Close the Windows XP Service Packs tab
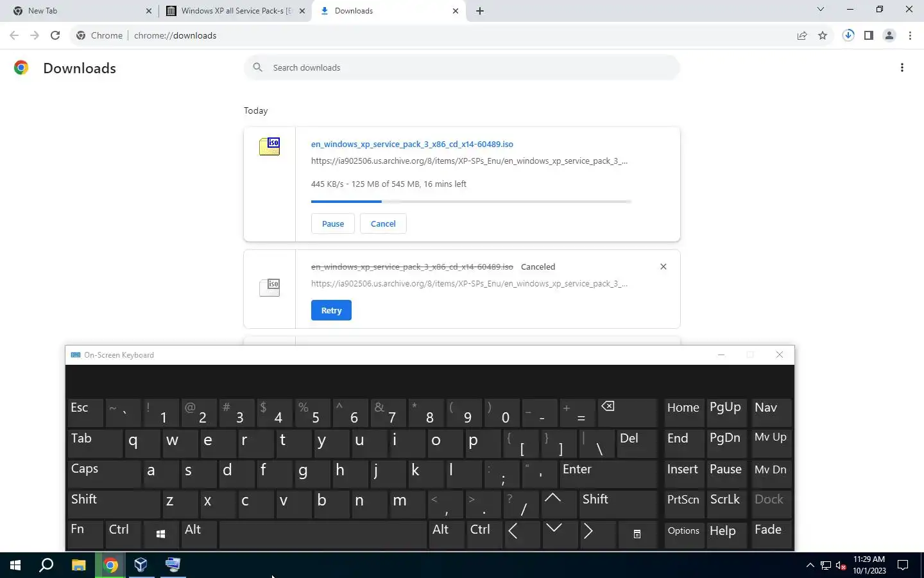 coord(302,11)
